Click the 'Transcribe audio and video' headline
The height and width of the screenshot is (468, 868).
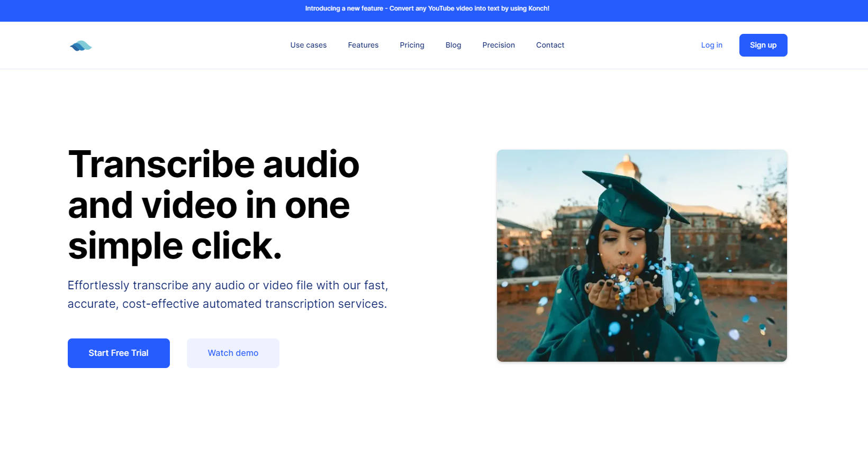click(x=214, y=205)
